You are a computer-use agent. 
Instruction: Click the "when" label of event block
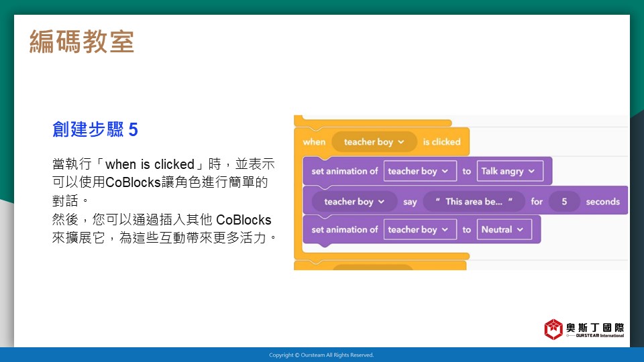coord(314,142)
